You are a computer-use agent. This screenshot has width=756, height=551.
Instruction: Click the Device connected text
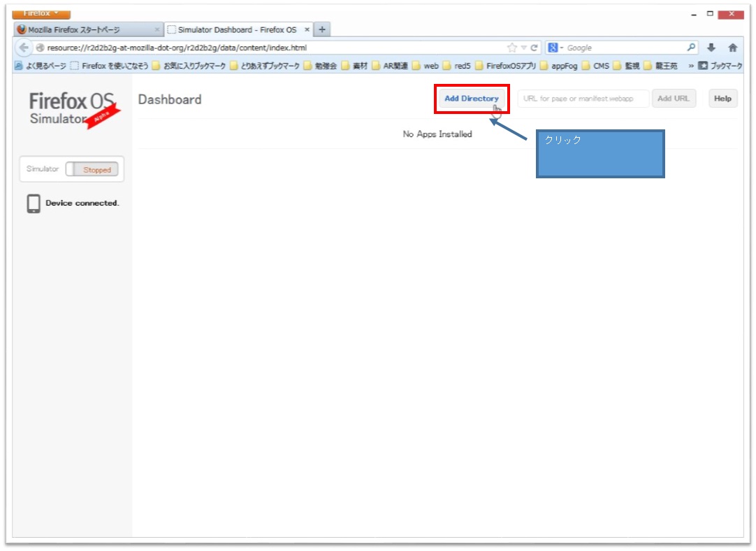pos(82,203)
